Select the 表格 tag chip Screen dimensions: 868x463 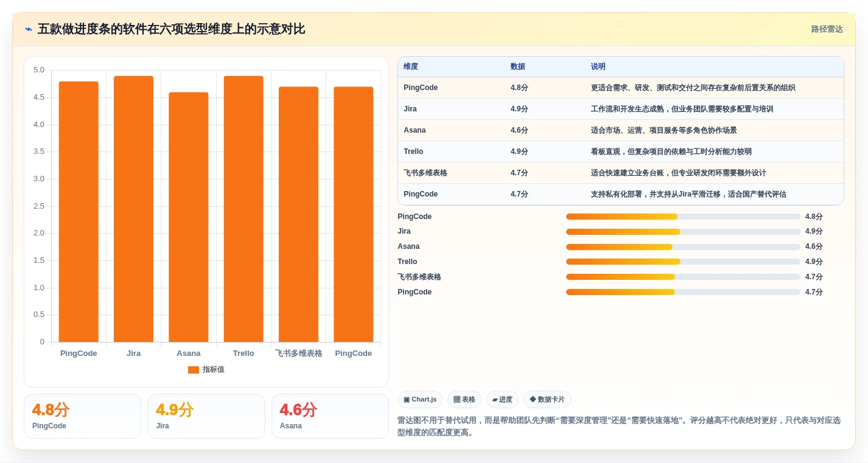(464, 400)
